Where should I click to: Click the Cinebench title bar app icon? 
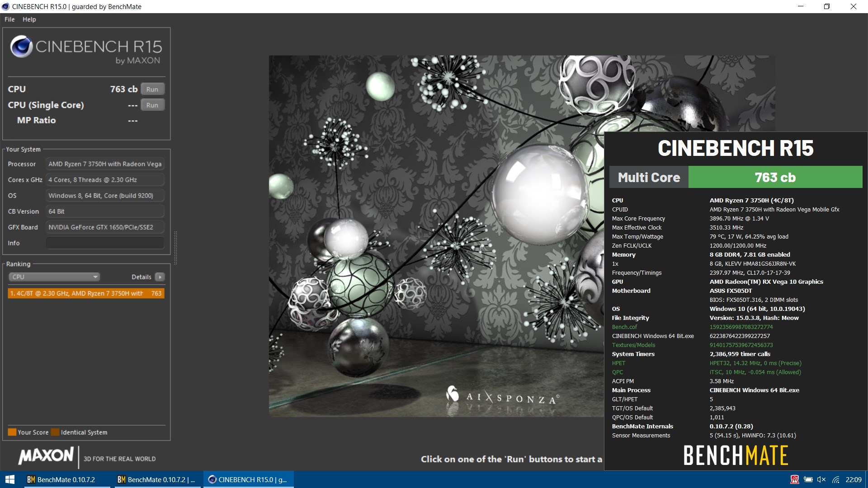click(5, 6)
